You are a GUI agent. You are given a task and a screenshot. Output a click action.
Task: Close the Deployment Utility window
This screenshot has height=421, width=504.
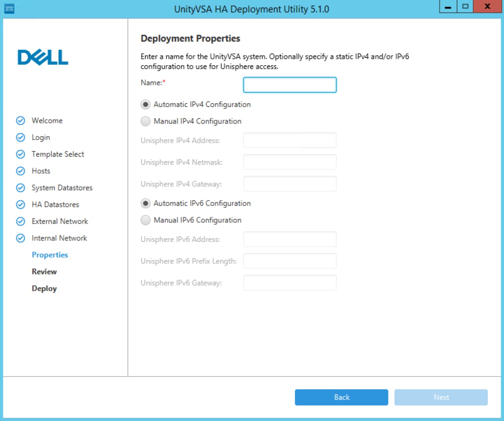tap(487, 6)
